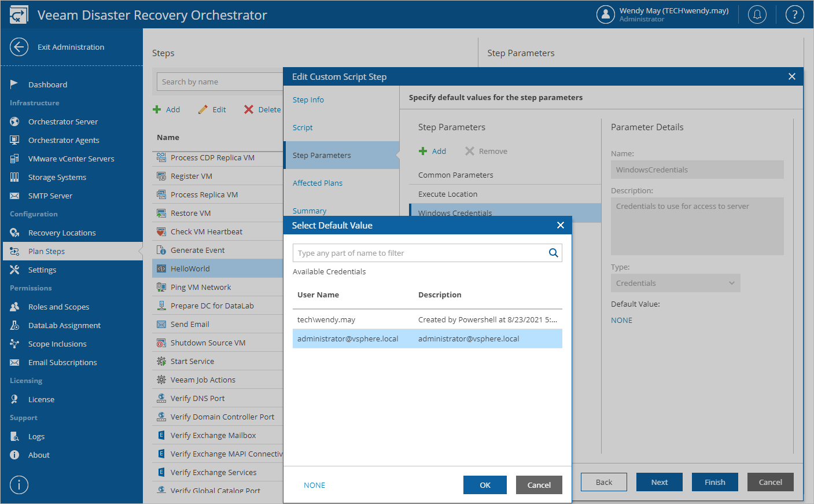Viewport: 814px width, 504px height.
Task: Click the Storage Systems icon
Action: [14, 177]
